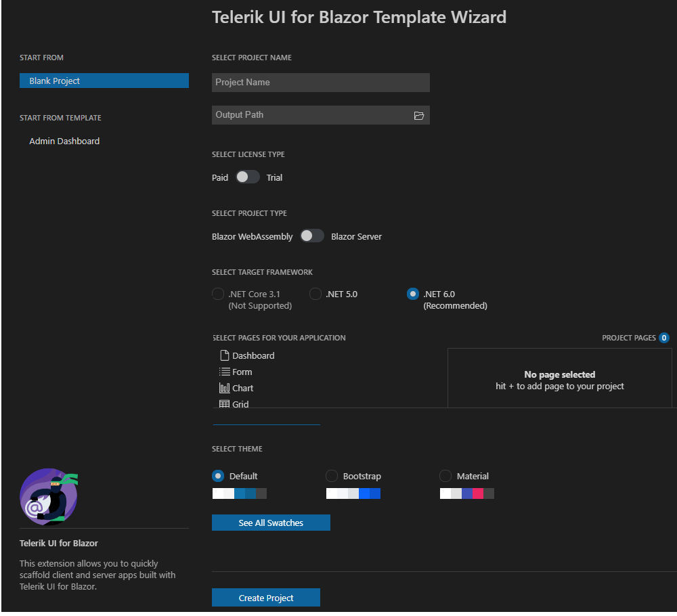Choose the Admin Dashboard template
The image size is (677, 616).
pos(64,141)
